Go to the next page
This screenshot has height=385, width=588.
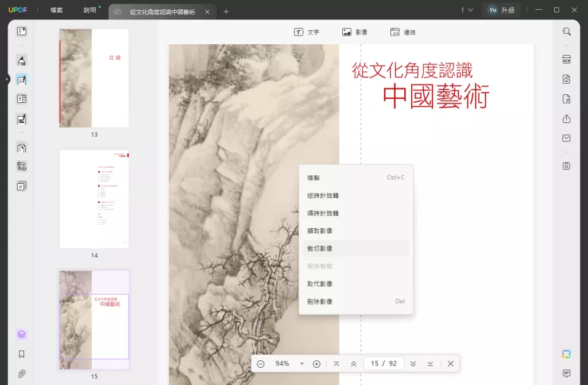point(413,364)
